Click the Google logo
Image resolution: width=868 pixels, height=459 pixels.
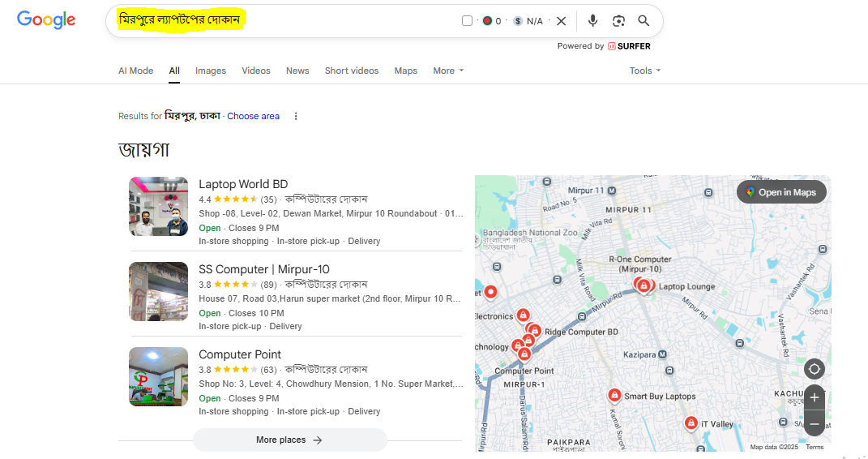click(x=46, y=20)
